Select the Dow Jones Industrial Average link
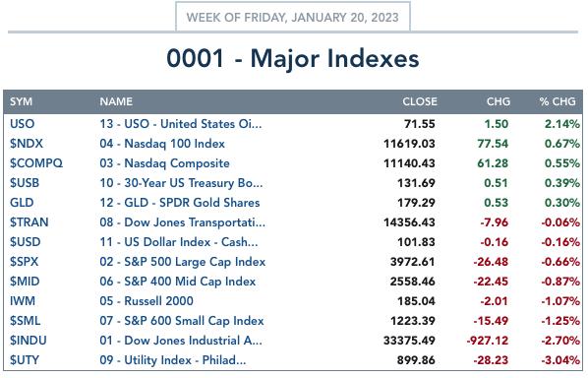Image resolution: width=588 pixels, height=378 pixels. point(181,340)
